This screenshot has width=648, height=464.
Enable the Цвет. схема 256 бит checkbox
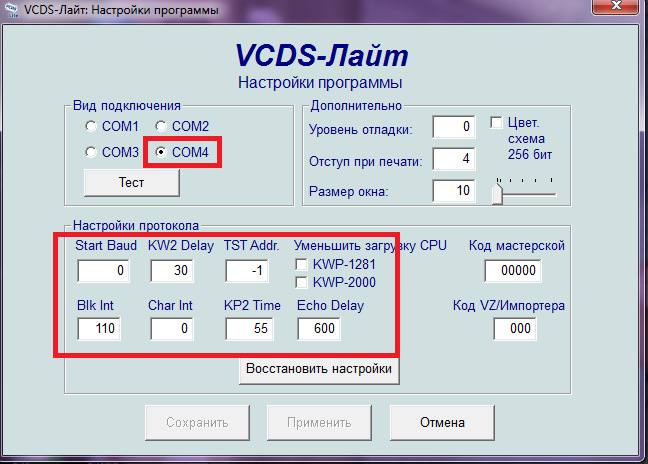point(496,123)
